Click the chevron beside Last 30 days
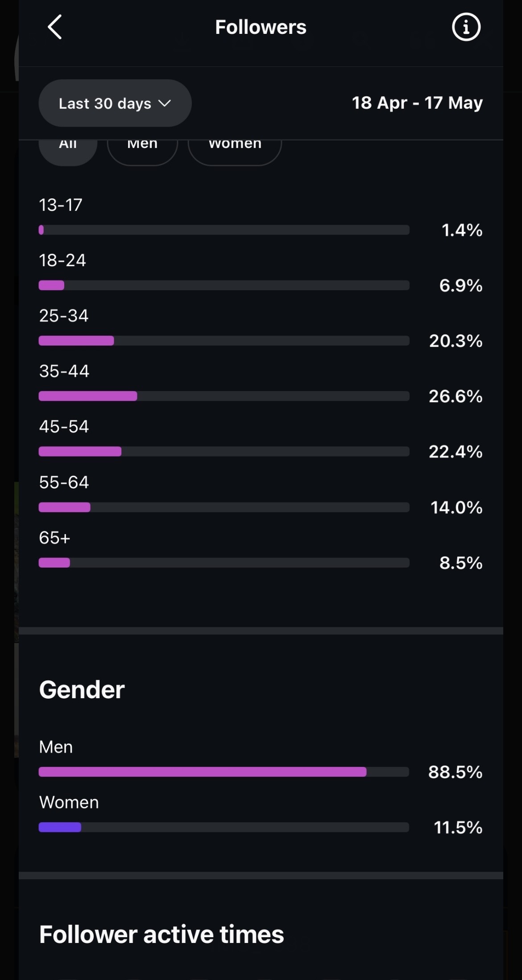 point(165,103)
